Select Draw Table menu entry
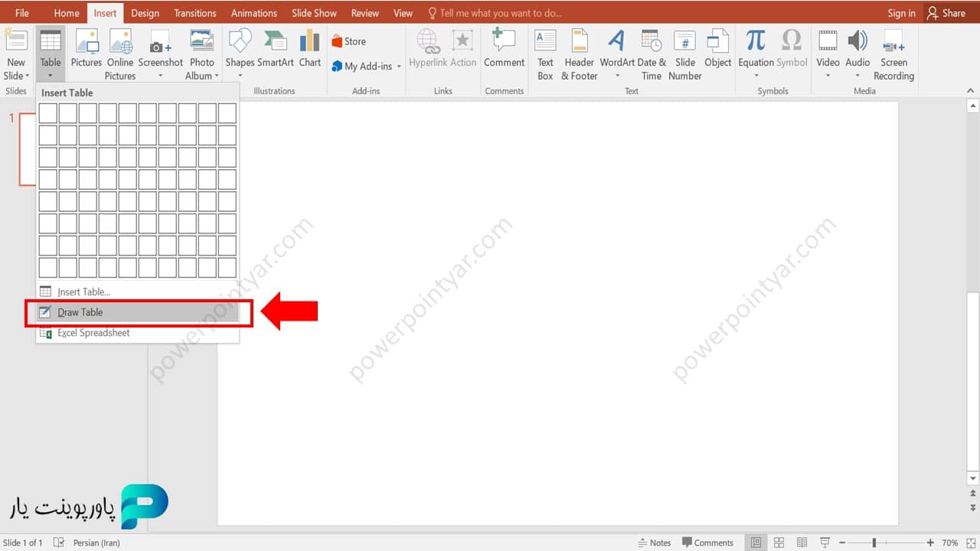Screen dimensions: 980x551 point(138,312)
